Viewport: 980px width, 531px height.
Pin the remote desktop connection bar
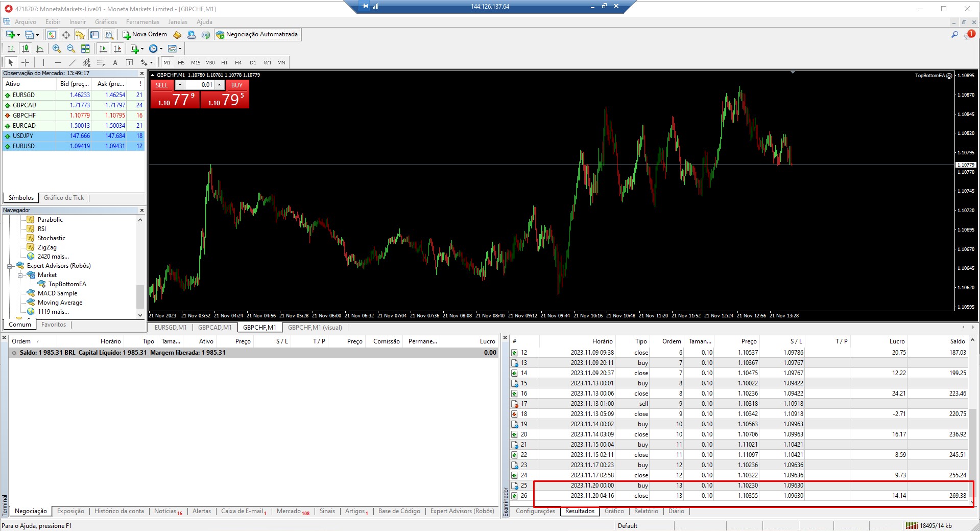pyautogui.click(x=365, y=6)
